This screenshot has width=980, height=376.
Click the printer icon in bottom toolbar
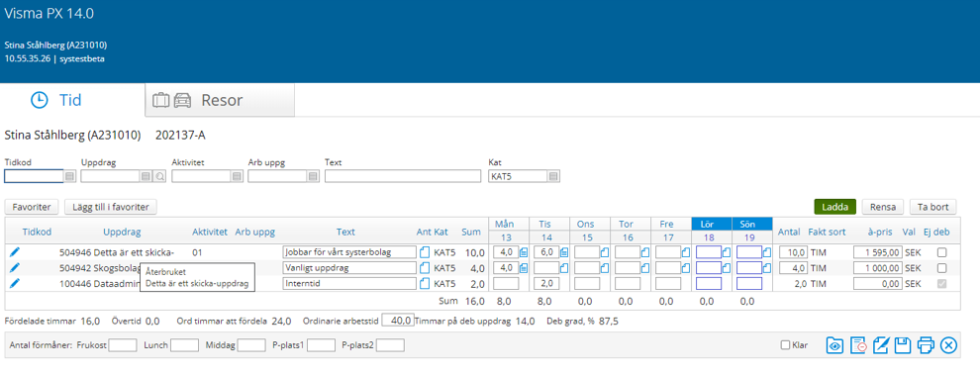tap(926, 344)
